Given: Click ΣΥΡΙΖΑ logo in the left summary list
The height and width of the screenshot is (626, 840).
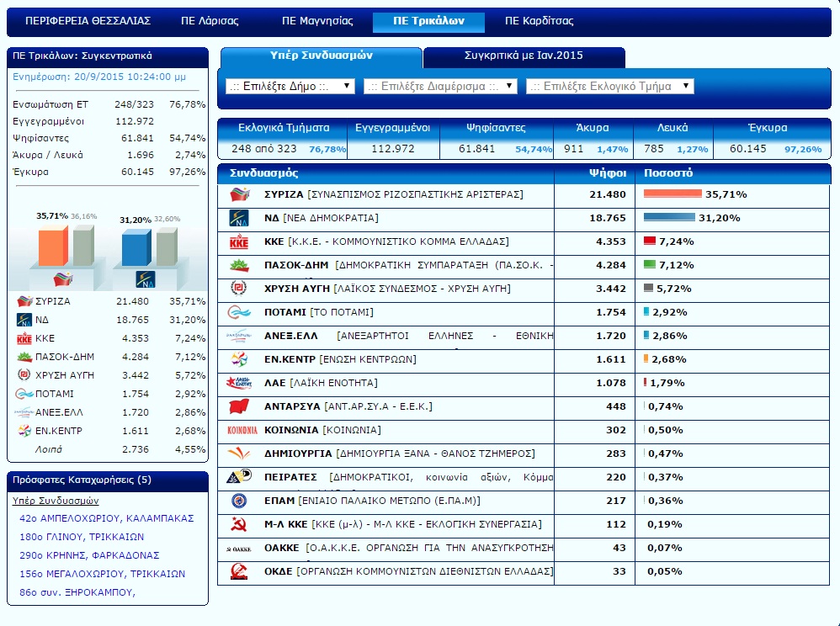Looking at the screenshot, I should click(24, 301).
